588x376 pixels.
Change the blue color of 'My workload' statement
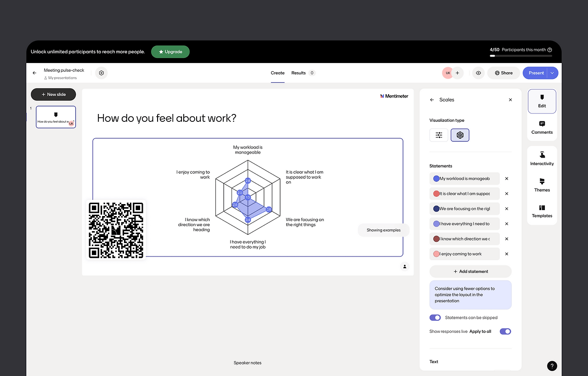pos(436,179)
